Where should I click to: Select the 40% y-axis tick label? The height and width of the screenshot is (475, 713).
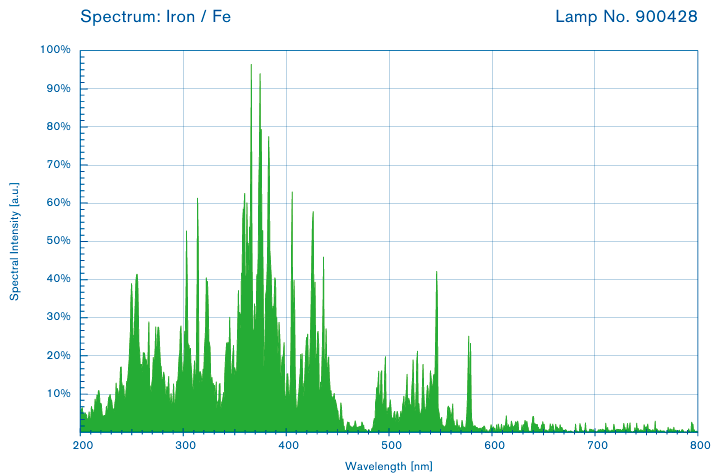click(58, 279)
